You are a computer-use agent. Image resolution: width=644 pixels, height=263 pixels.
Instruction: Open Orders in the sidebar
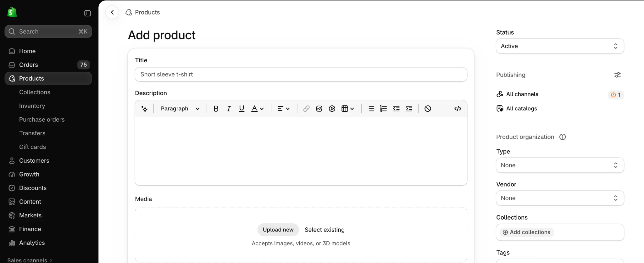click(48, 65)
